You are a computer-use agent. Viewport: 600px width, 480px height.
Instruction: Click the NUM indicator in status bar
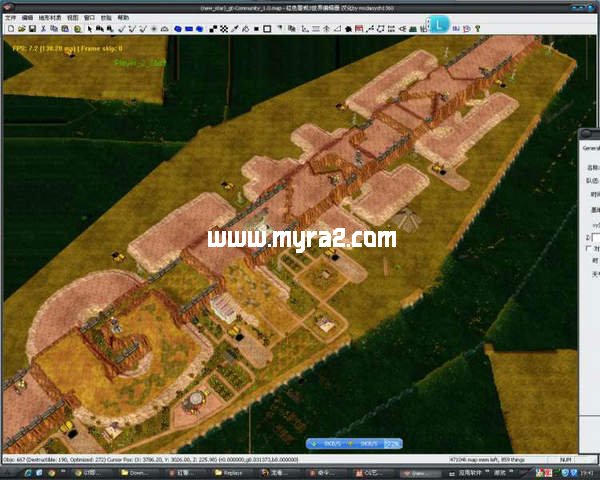pos(566,459)
